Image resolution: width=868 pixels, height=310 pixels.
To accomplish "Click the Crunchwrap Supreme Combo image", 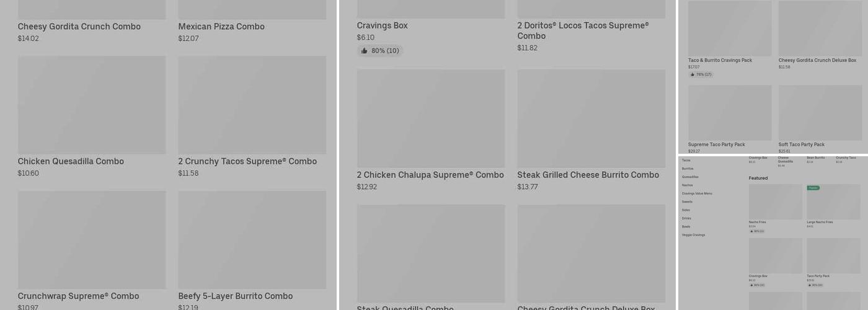I will pyautogui.click(x=92, y=239).
